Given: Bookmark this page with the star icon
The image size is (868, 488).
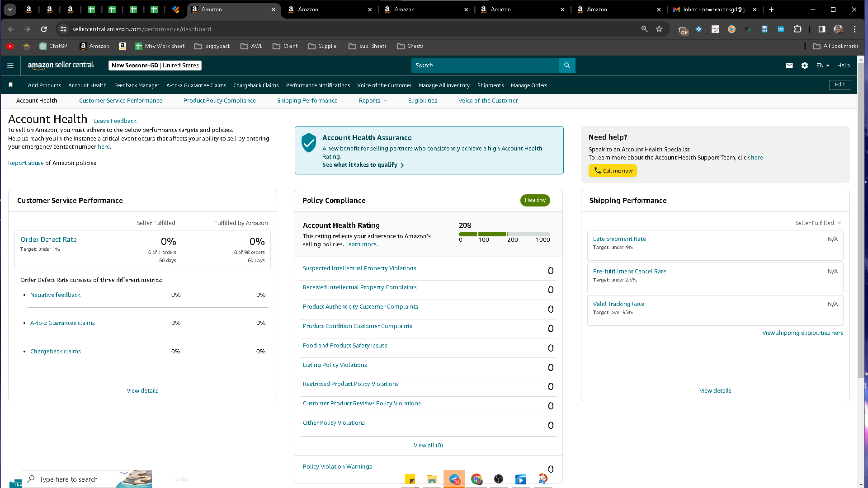Looking at the screenshot, I should [x=660, y=29].
